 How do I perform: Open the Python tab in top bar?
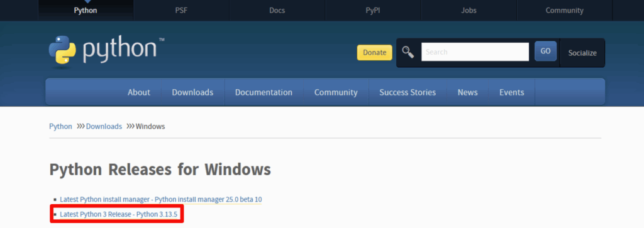(x=86, y=11)
